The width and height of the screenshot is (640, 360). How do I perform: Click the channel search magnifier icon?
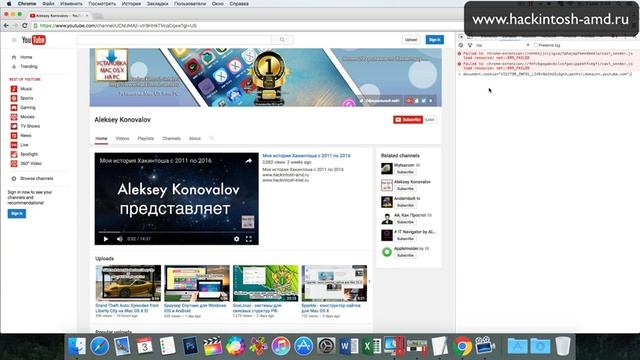point(211,138)
